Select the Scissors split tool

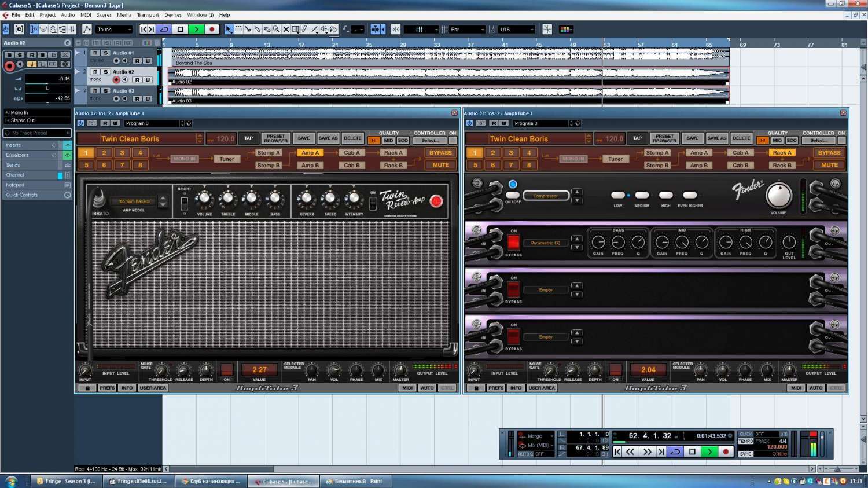click(248, 30)
